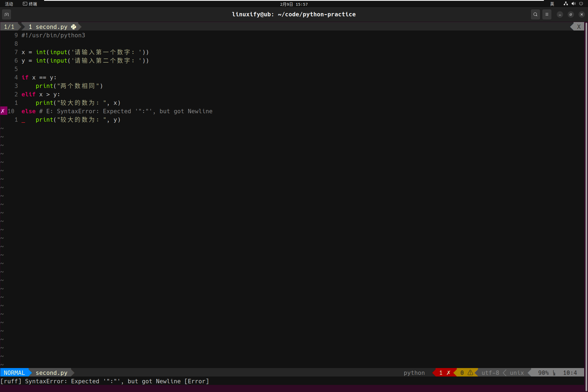Click the utf-8 encoding status segment
Screen dimensions: 588x392
490,373
